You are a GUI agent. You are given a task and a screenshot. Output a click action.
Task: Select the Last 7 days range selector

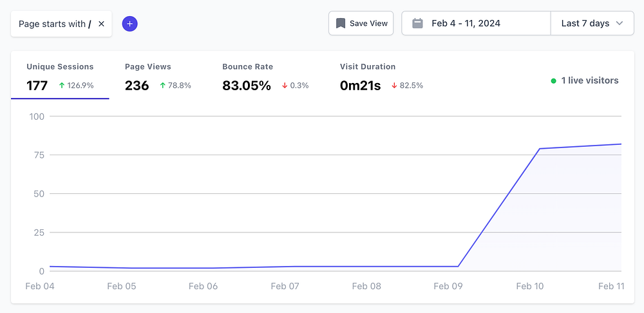pyautogui.click(x=592, y=23)
